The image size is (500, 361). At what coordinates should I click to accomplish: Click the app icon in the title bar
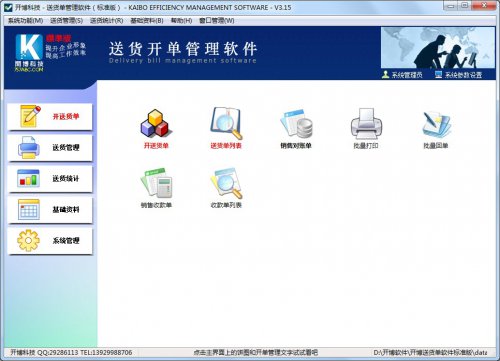pyautogui.click(x=8, y=7)
